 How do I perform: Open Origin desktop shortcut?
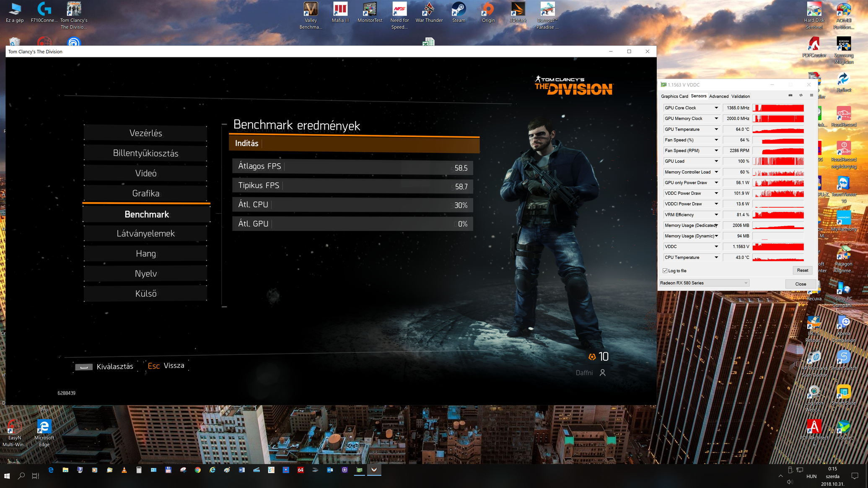pos(488,12)
